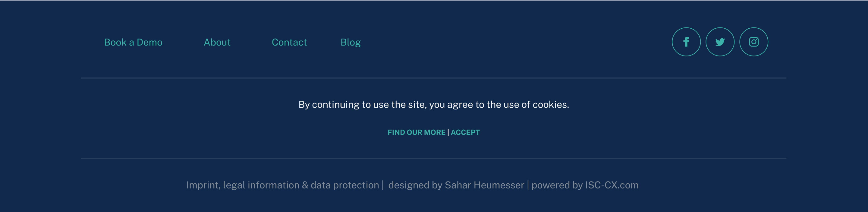
Task: Click the pipe separator before "powered by"
Action: click(x=528, y=185)
